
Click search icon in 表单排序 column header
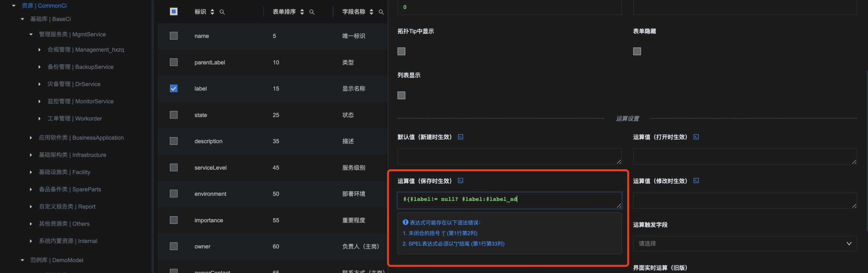pyautogui.click(x=312, y=12)
